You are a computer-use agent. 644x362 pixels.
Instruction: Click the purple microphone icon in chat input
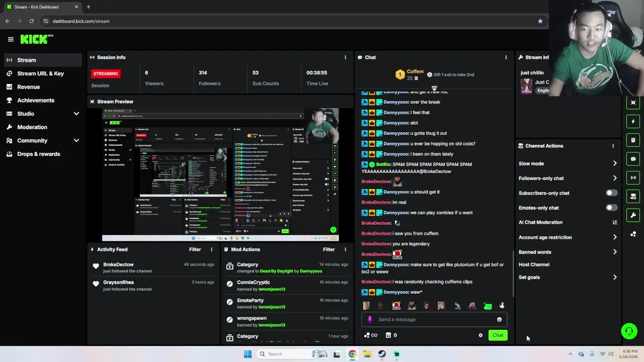coord(370,319)
